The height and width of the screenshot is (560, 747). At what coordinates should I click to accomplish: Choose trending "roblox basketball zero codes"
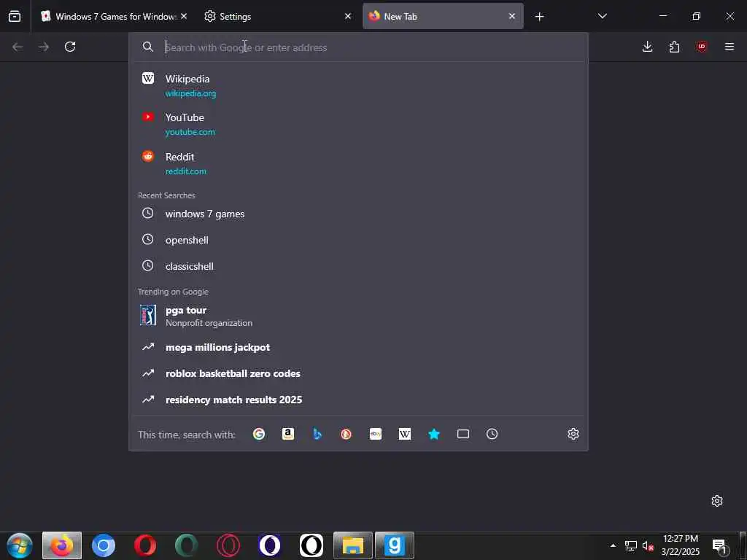(358, 373)
